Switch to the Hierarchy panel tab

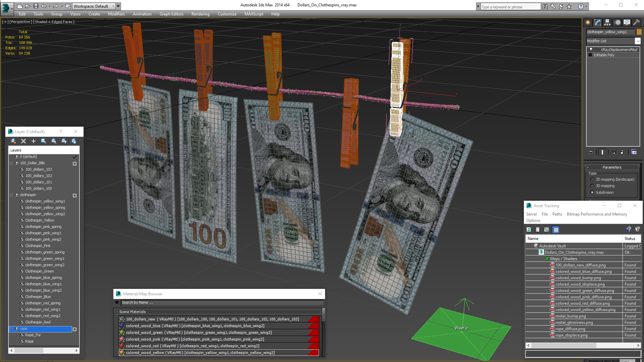point(607,22)
